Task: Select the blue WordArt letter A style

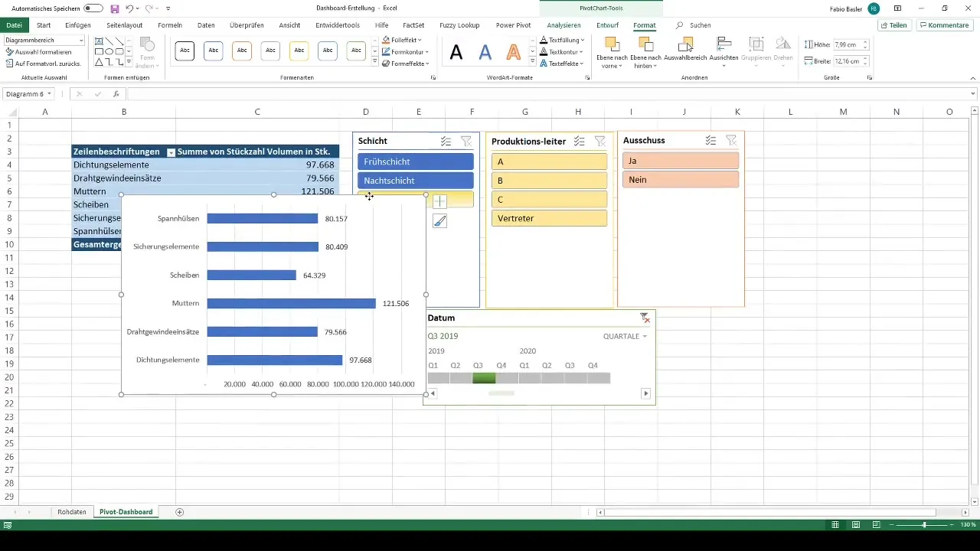Action: [485, 52]
